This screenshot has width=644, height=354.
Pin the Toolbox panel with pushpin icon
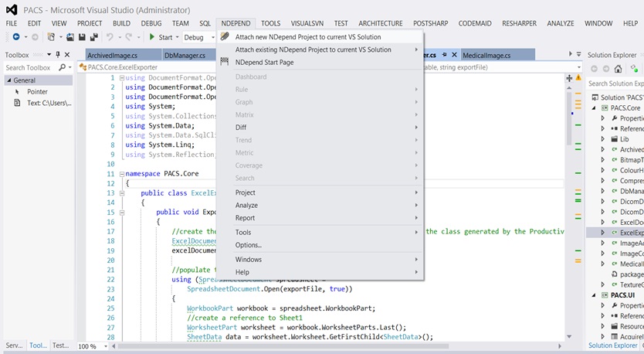coord(58,54)
